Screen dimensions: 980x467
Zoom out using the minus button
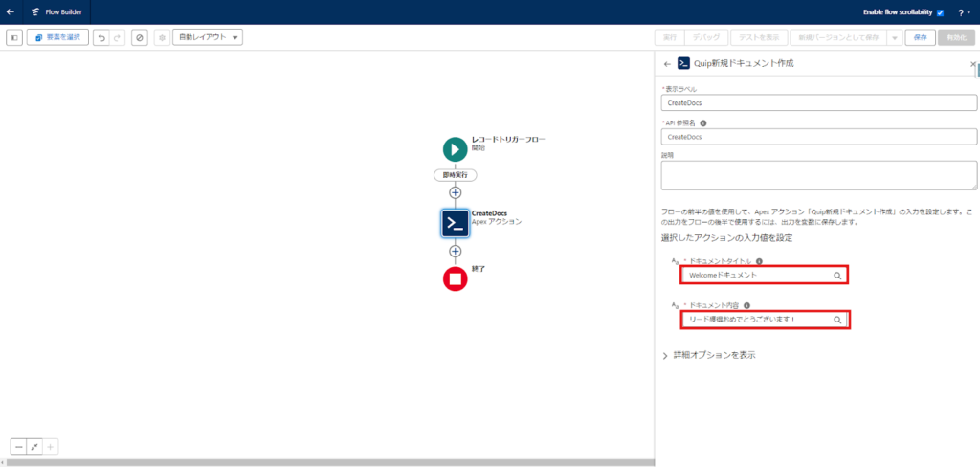(x=18, y=446)
